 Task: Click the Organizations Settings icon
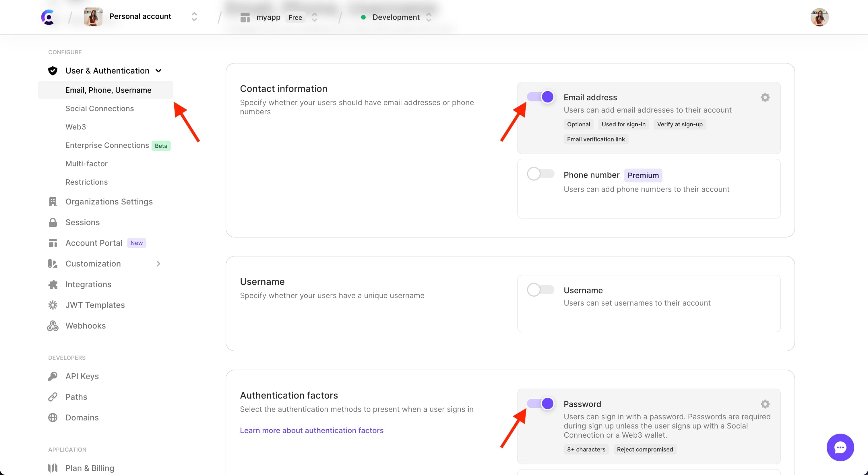point(53,202)
